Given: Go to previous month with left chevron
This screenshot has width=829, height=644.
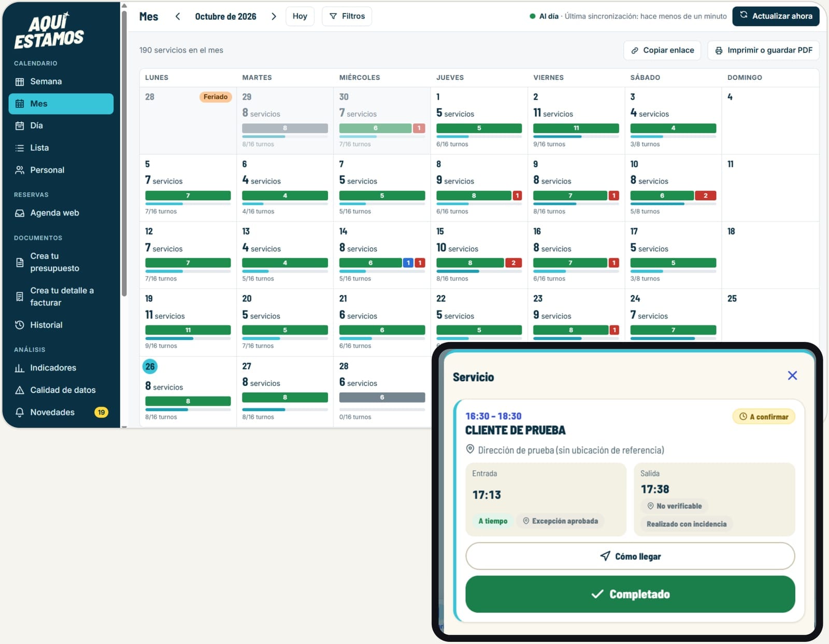Looking at the screenshot, I should point(178,17).
